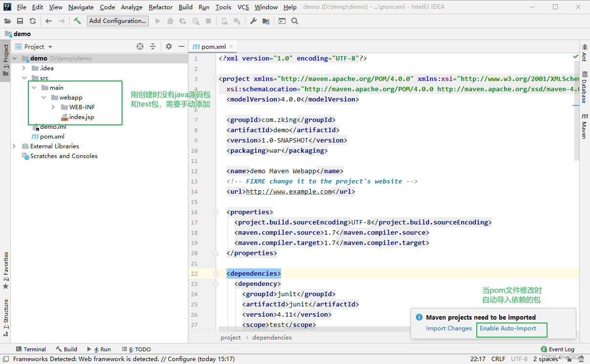The width and height of the screenshot is (590, 364).
Task: Open Settings via the wrench icon
Action: [x=253, y=21]
